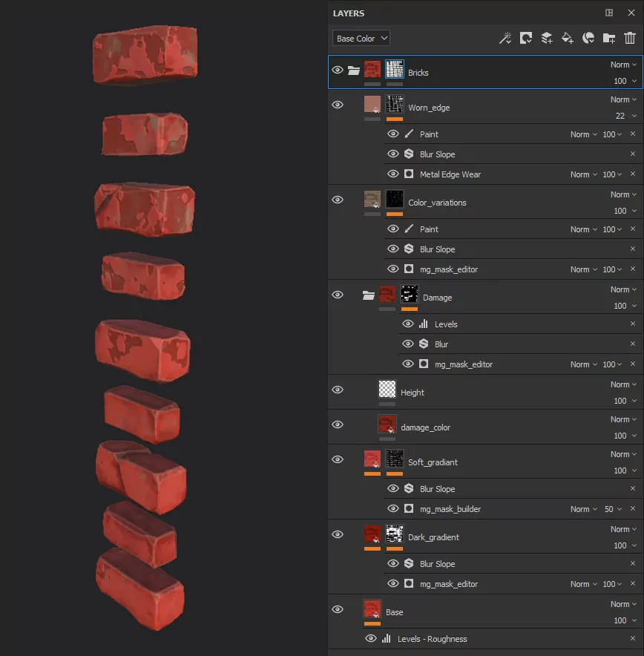Hide the Height layer
This screenshot has height=656, width=644.
click(338, 390)
